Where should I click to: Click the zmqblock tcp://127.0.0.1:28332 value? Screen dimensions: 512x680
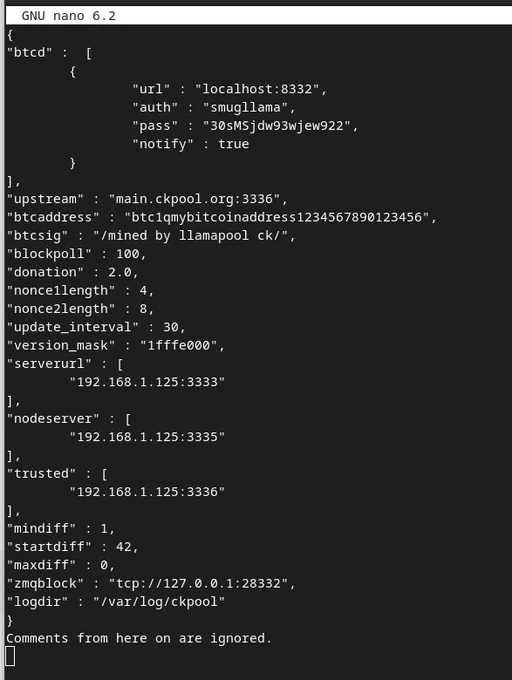pyautogui.click(x=198, y=583)
